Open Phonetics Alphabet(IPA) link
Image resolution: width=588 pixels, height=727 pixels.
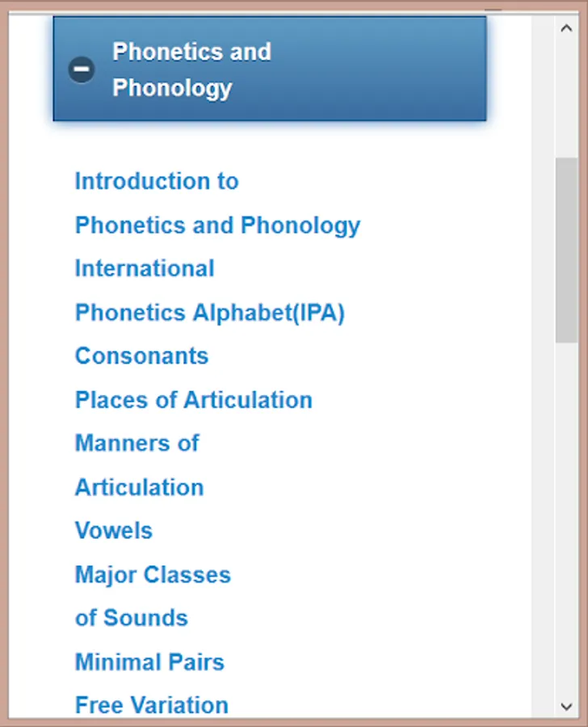point(210,313)
